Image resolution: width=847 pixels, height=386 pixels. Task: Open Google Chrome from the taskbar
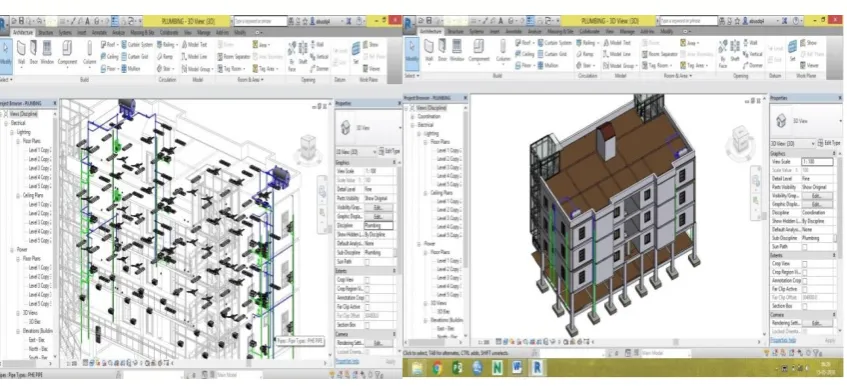[438, 368]
